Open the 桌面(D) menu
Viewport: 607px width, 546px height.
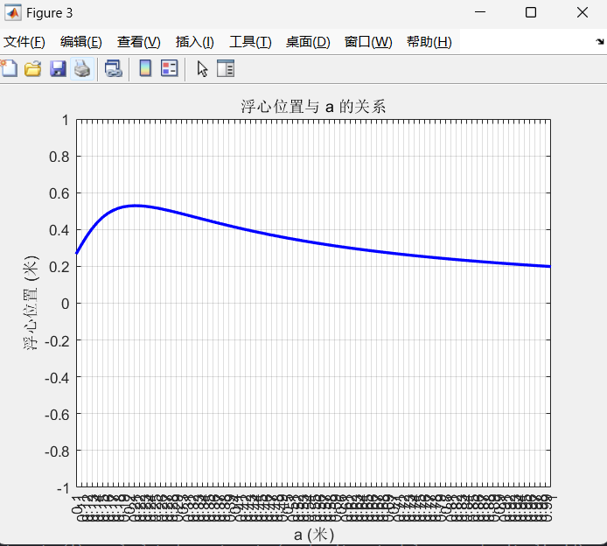(x=307, y=42)
